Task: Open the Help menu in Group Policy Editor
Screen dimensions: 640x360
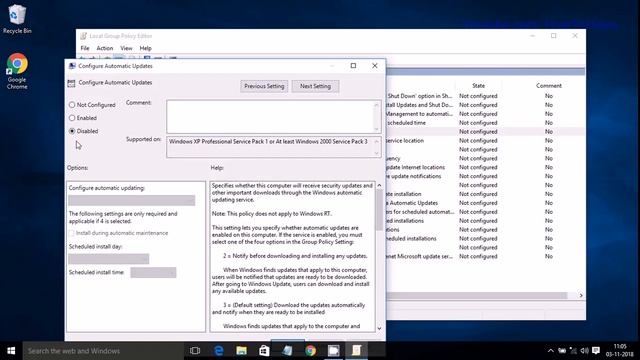Action: [145, 48]
